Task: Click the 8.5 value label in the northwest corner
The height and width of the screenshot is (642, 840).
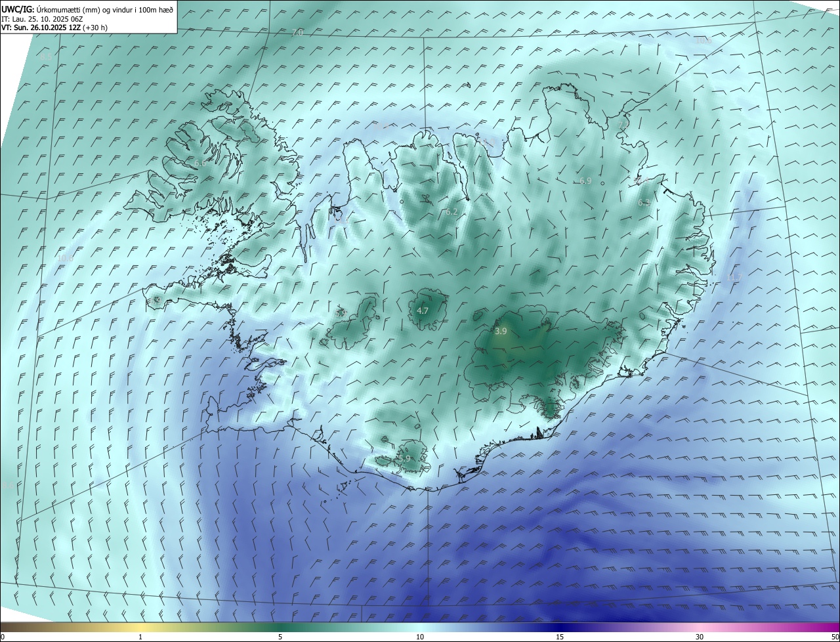Action: point(46,57)
